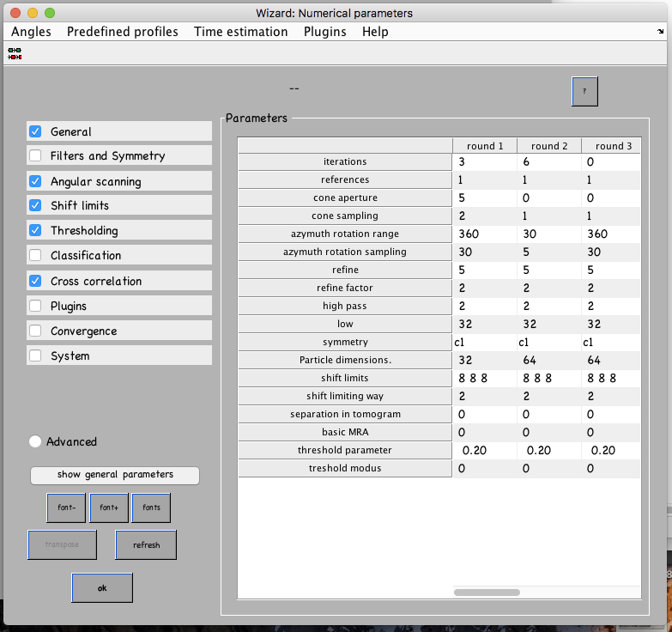Increase font size with font+ button
The height and width of the screenshot is (632, 672).
(x=109, y=507)
